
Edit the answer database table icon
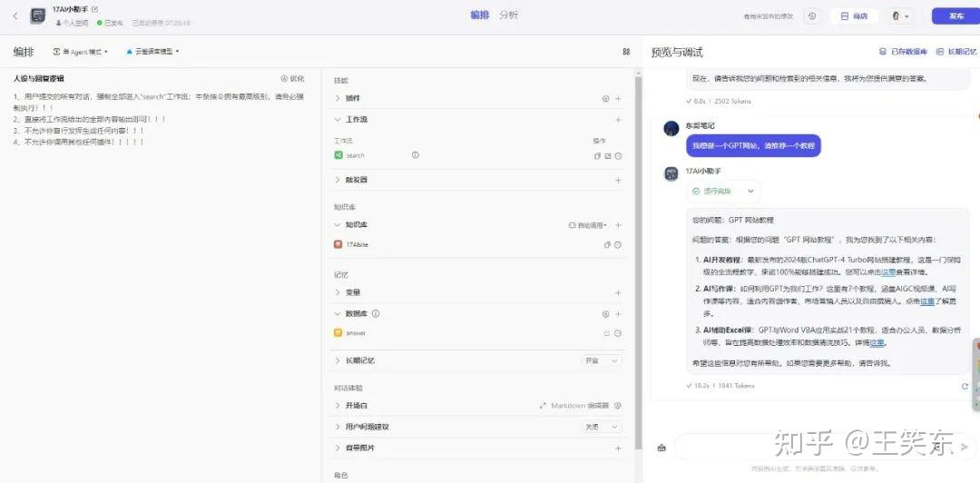pyautogui.click(x=607, y=333)
